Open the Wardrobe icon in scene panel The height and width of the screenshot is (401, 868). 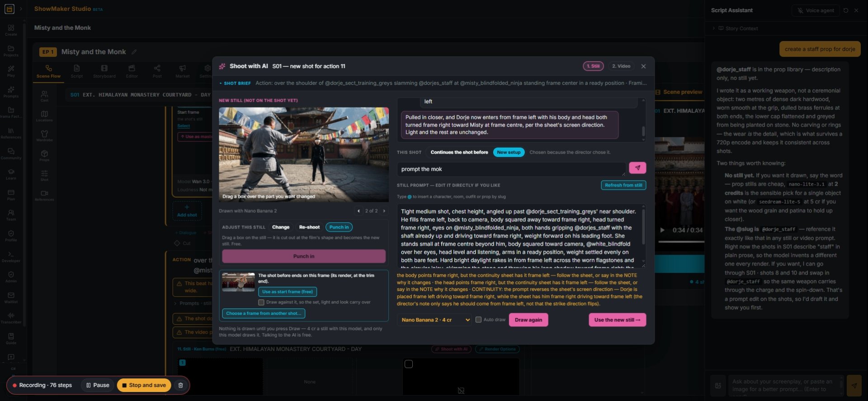[44, 135]
